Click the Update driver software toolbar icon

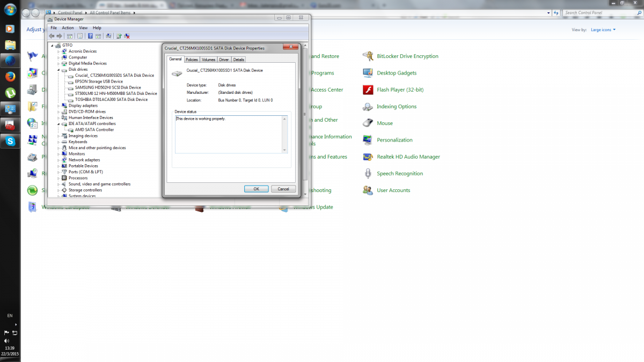click(119, 36)
